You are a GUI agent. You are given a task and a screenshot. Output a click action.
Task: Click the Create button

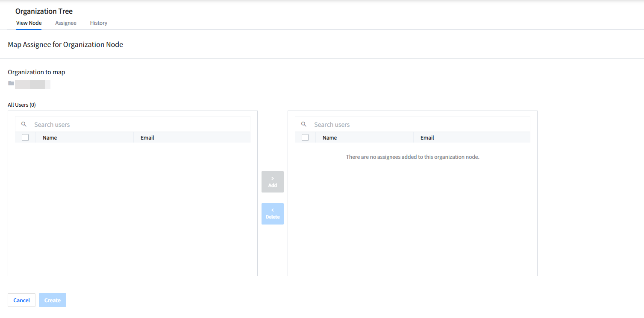53,300
